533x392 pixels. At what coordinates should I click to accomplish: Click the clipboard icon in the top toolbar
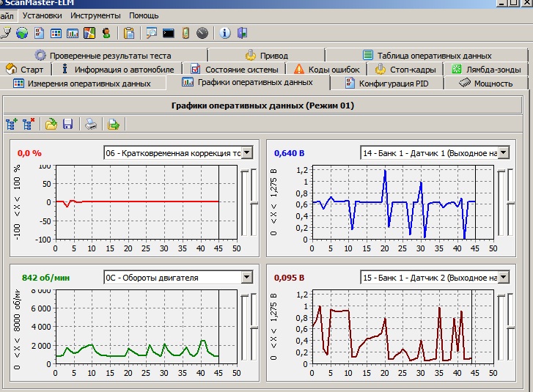click(x=129, y=33)
